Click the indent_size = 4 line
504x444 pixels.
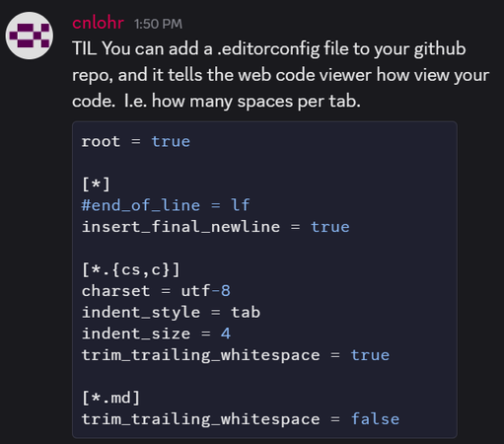point(156,333)
